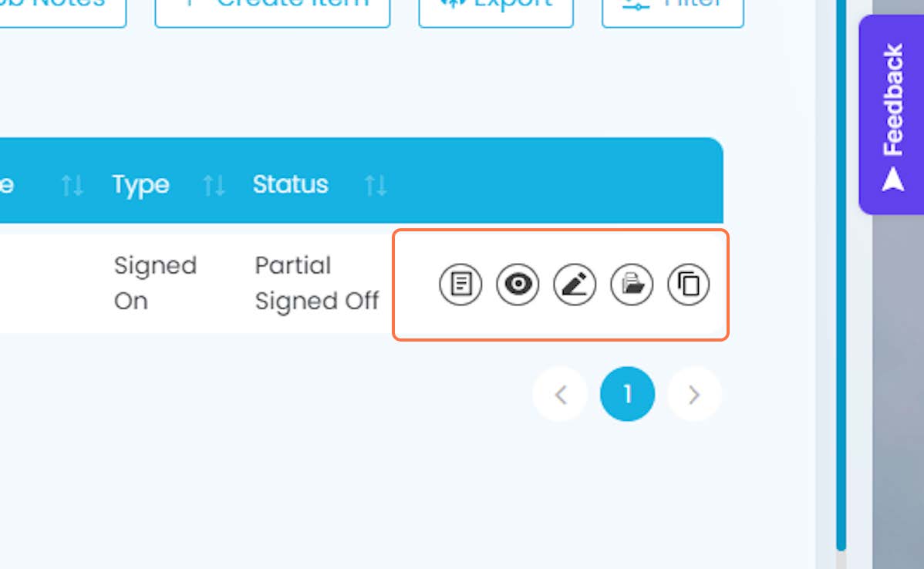
Task: Click the eye view icon
Action: (x=518, y=284)
